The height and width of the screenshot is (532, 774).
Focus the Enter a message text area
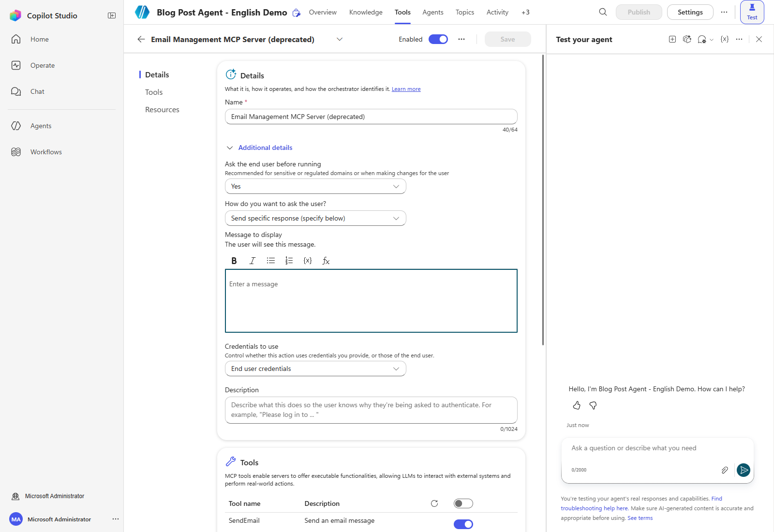pos(371,301)
